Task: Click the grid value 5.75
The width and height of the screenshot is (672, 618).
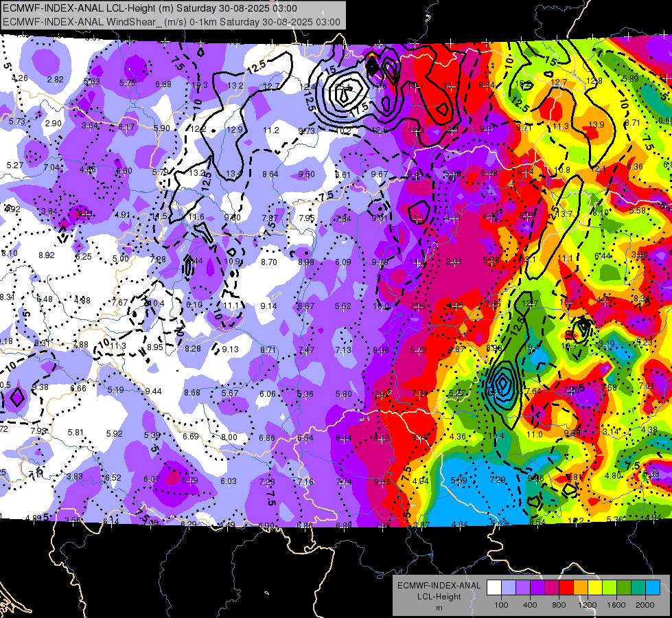Action: (x=127, y=83)
